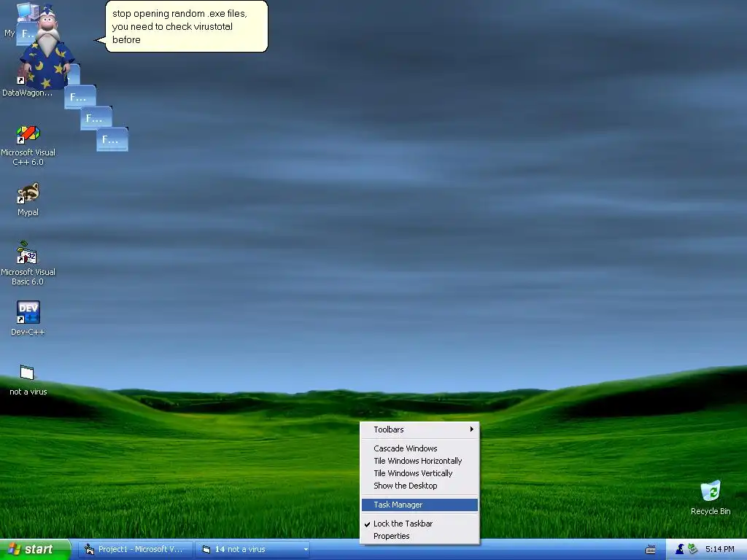
Task: Choose Cascade Windows from context menu
Action: tap(419, 448)
